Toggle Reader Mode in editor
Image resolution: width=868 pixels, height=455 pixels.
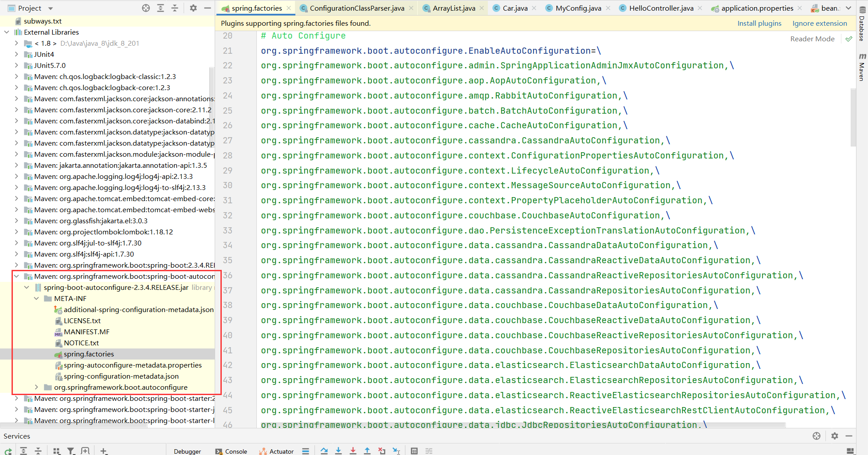coord(812,39)
